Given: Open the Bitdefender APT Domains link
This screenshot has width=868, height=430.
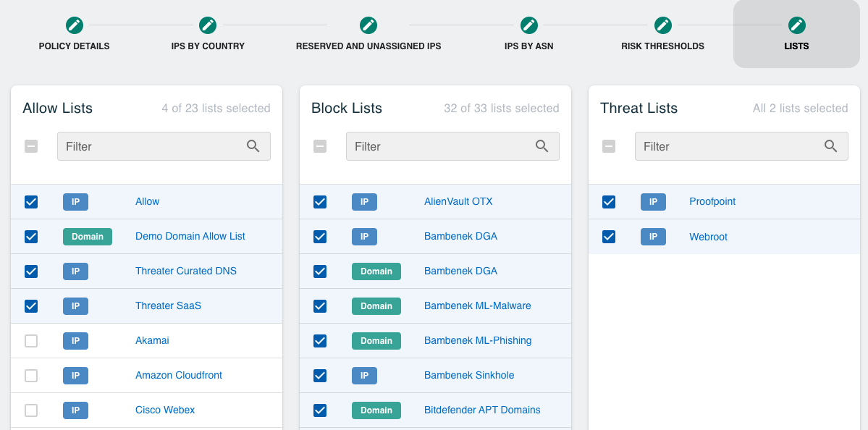Looking at the screenshot, I should (482, 410).
